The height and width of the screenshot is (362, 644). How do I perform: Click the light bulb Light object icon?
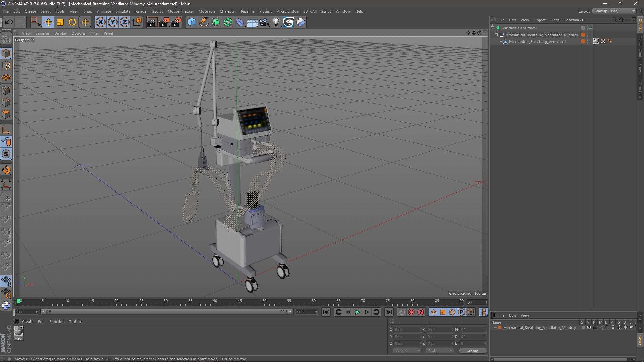[276, 22]
